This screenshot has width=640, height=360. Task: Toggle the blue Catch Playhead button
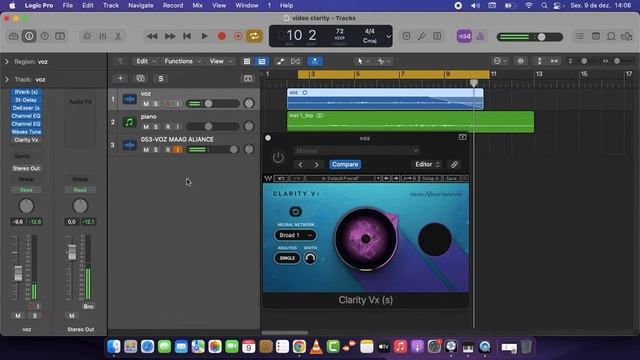[315, 61]
